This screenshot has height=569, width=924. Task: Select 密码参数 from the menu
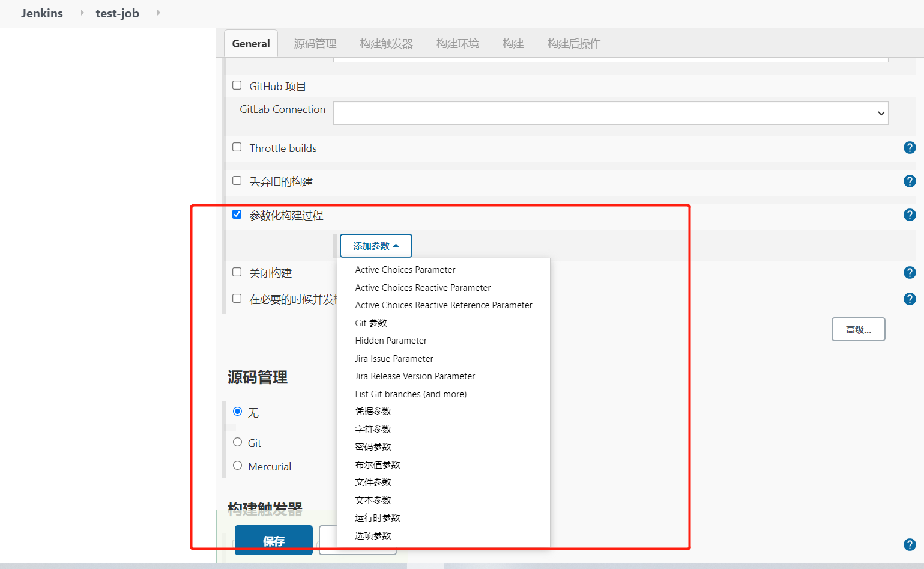[x=444, y=447]
